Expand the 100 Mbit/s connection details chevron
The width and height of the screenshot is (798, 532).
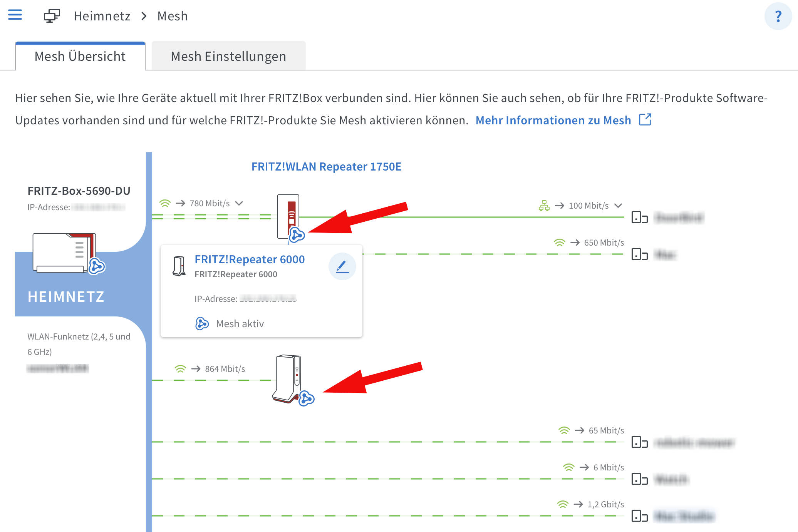pos(618,206)
